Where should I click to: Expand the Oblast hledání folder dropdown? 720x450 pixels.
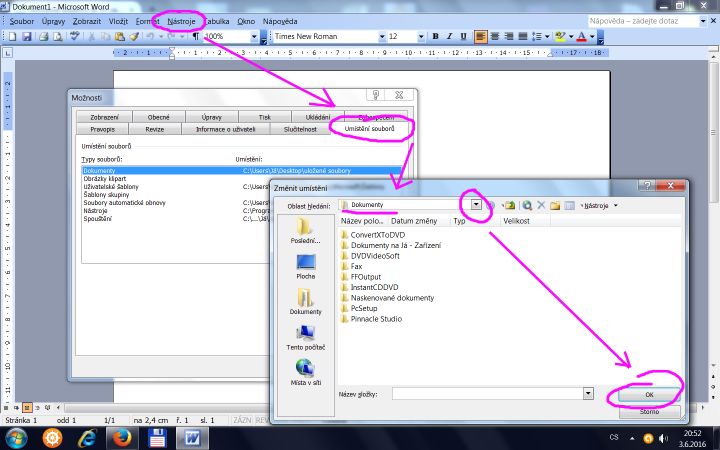476,204
